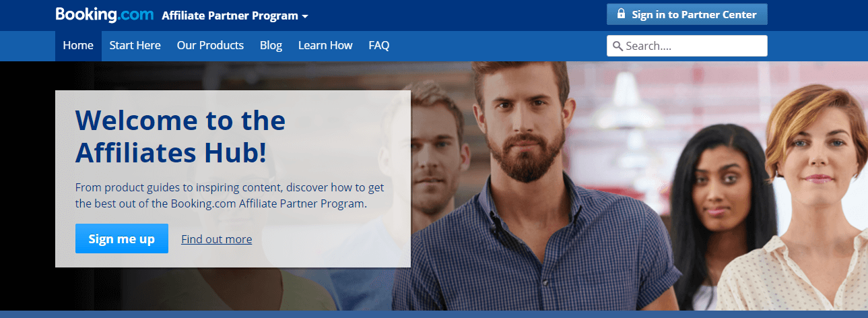Viewport: 868px width, 318px height.
Task: Click the 'From product guides to inspiring content' paragraph
Action: coord(230,195)
